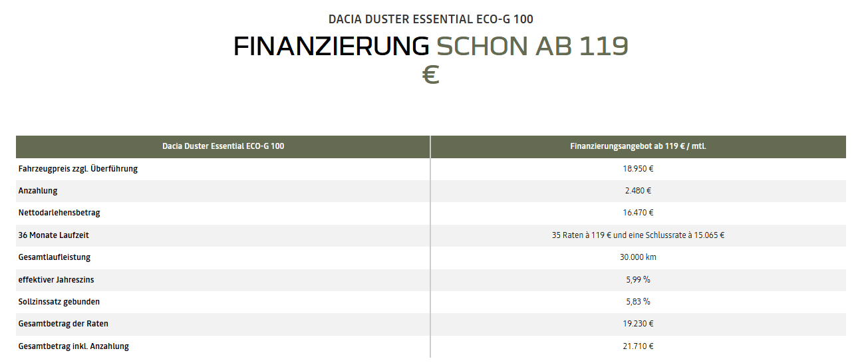Select the effektiver Jahreszins label
Viewport: 868px width, 363px height.
(x=51, y=280)
